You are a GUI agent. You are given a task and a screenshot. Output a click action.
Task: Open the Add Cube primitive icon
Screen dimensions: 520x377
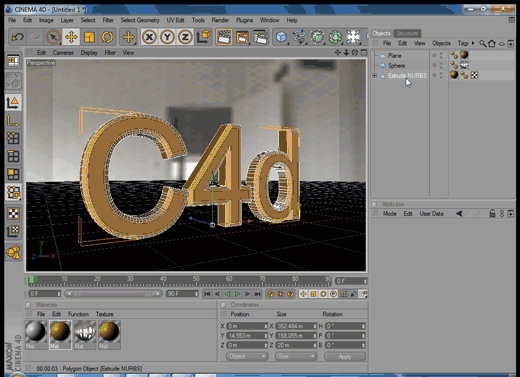(281, 37)
